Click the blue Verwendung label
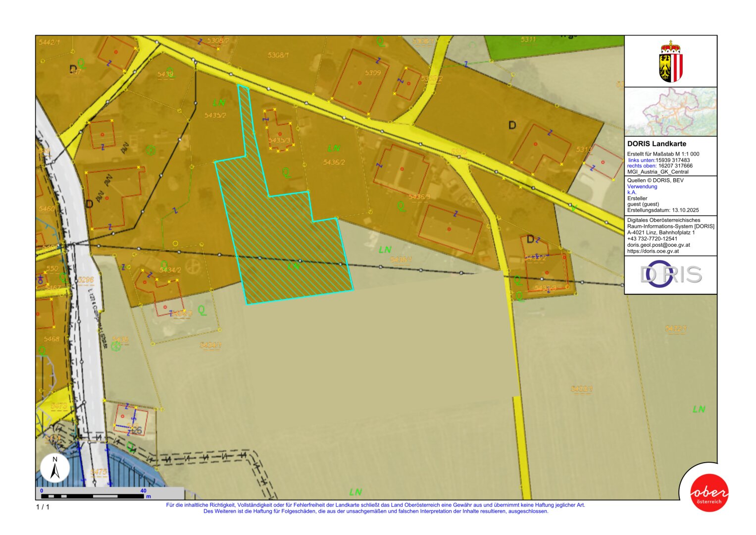This screenshot has height=535, width=756. (x=642, y=187)
